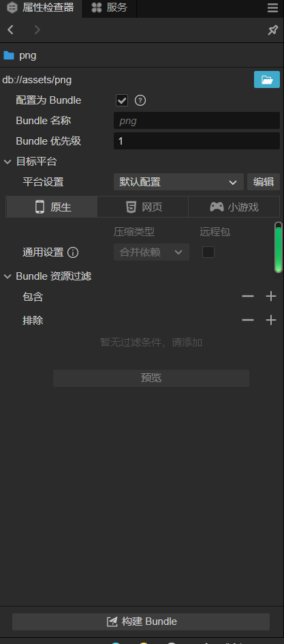Collapse the 目标平台 section
284x644 pixels.
click(x=7, y=162)
